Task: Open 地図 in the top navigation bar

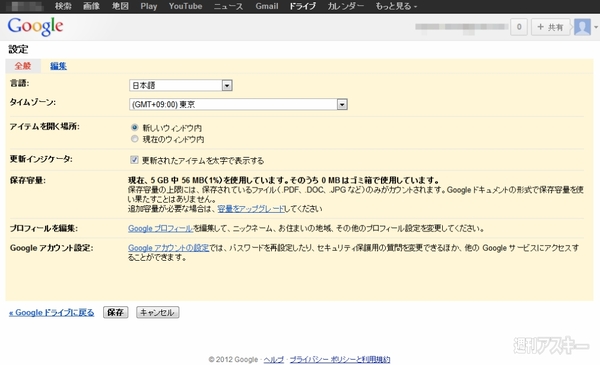Action: (x=120, y=6)
